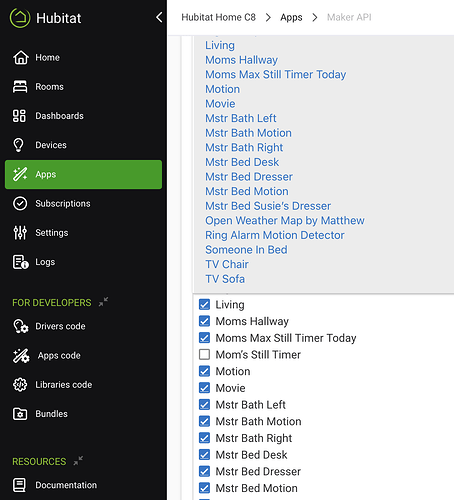
Task: Click the Libraries code gear icon
Action: (x=20, y=385)
